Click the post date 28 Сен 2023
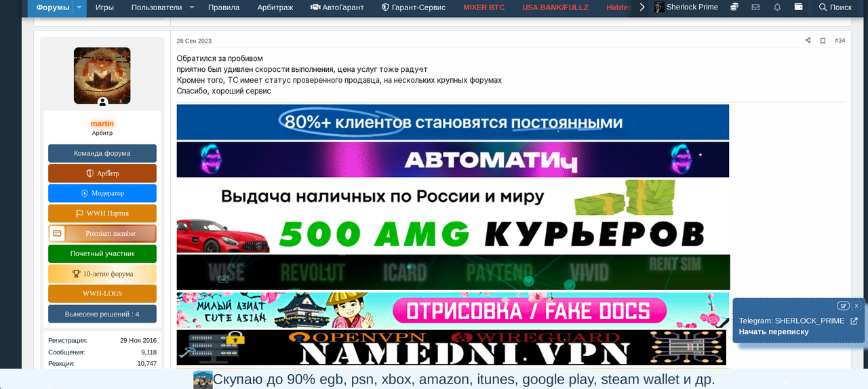Viewport: 868px width, 389px height. (194, 41)
